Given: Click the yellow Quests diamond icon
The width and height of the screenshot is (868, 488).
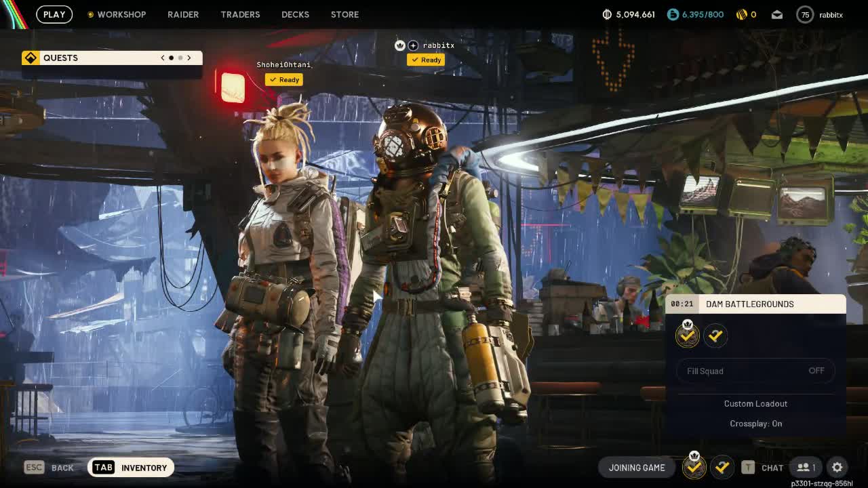Looking at the screenshot, I should [x=31, y=58].
